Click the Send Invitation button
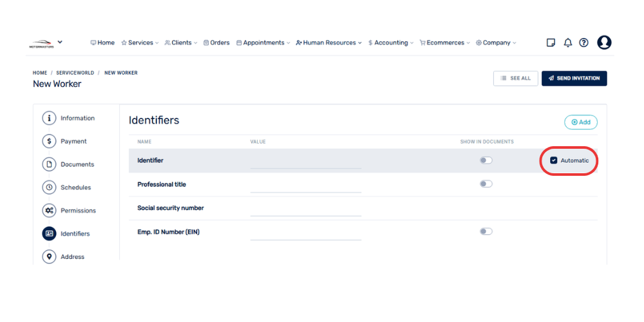Viewport: 644px width, 322px height. [x=574, y=78]
